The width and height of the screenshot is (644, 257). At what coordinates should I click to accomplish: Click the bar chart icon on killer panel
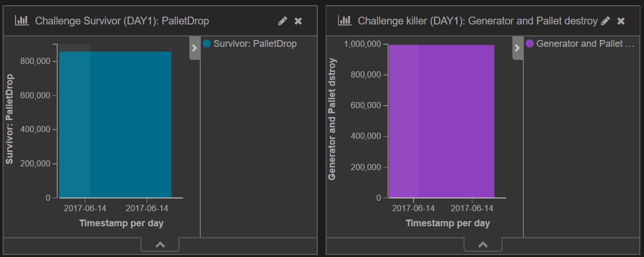pos(344,21)
